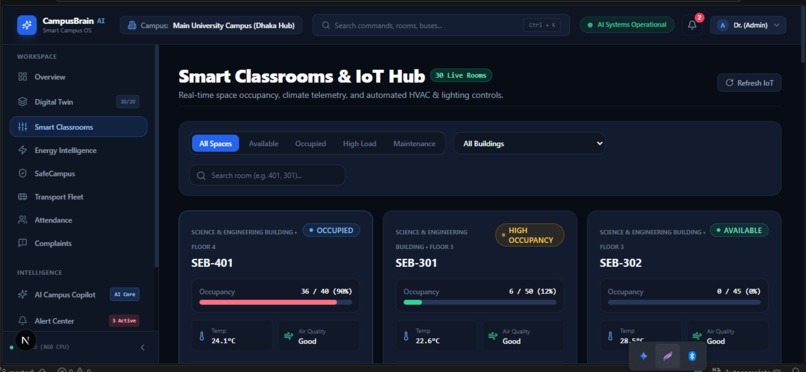
Task: Select the High Load filter tab
Action: 359,144
